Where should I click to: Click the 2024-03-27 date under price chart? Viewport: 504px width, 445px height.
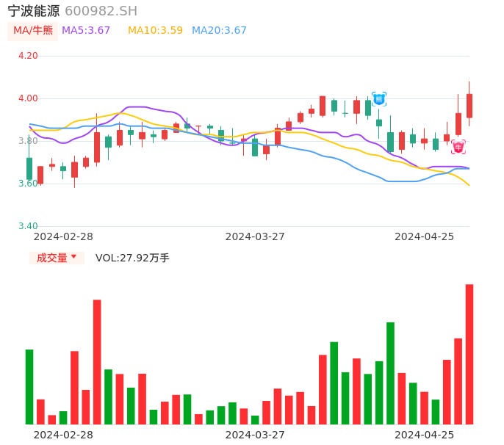pyautogui.click(x=255, y=236)
